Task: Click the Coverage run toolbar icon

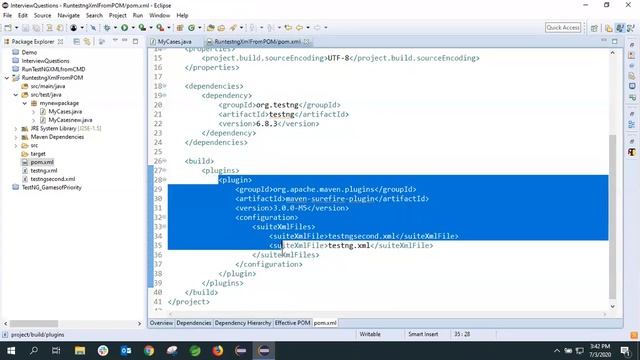Action: coord(142,28)
